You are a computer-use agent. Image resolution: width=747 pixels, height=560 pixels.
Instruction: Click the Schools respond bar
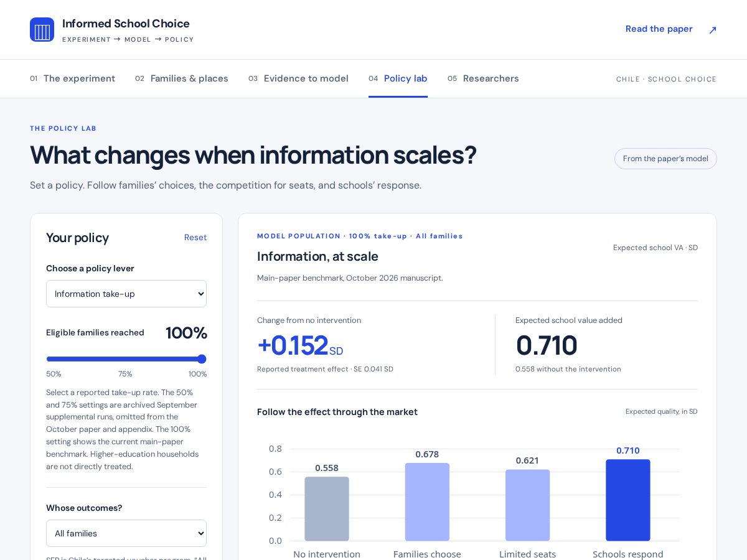point(628,500)
